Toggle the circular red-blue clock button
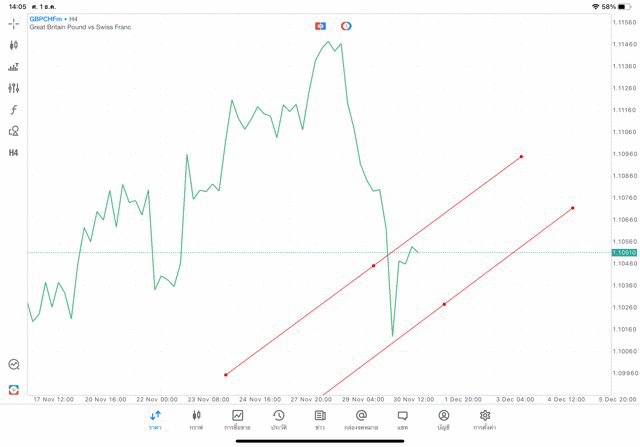640x447 pixels. [346, 26]
